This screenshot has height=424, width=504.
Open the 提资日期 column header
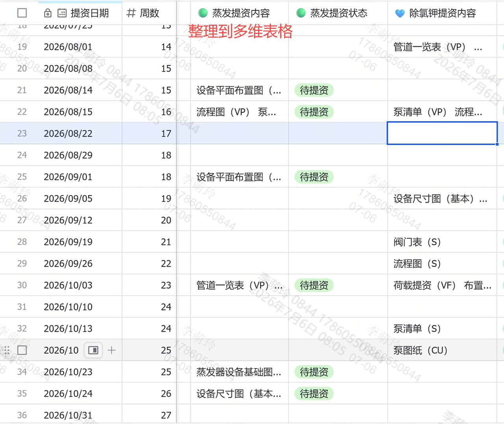point(80,13)
